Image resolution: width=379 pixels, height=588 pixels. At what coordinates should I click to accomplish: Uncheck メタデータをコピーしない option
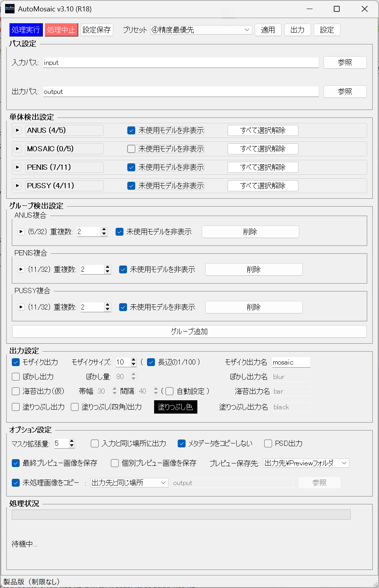pyautogui.click(x=182, y=443)
